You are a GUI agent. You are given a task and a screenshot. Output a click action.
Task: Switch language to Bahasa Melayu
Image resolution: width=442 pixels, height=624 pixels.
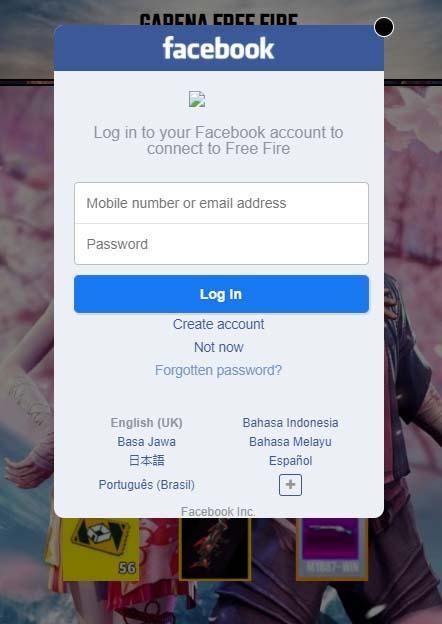pos(290,442)
